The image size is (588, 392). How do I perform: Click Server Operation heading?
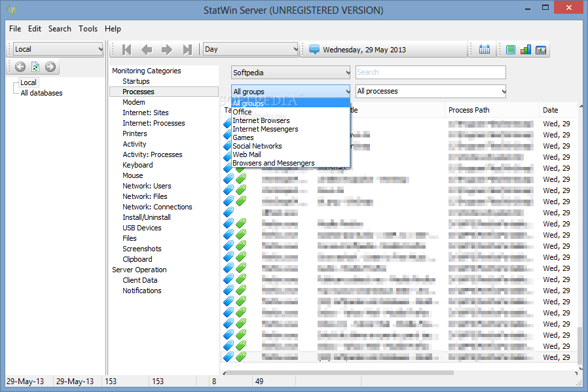[139, 270]
